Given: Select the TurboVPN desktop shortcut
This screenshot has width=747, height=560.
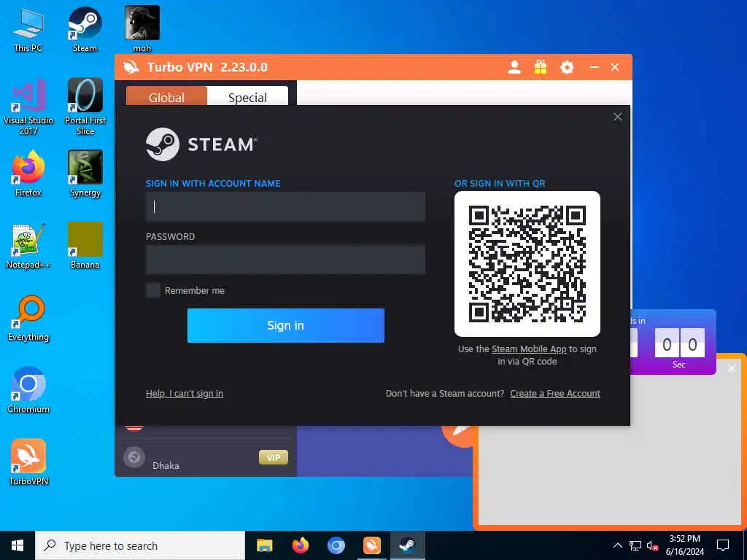Looking at the screenshot, I should (28, 462).
